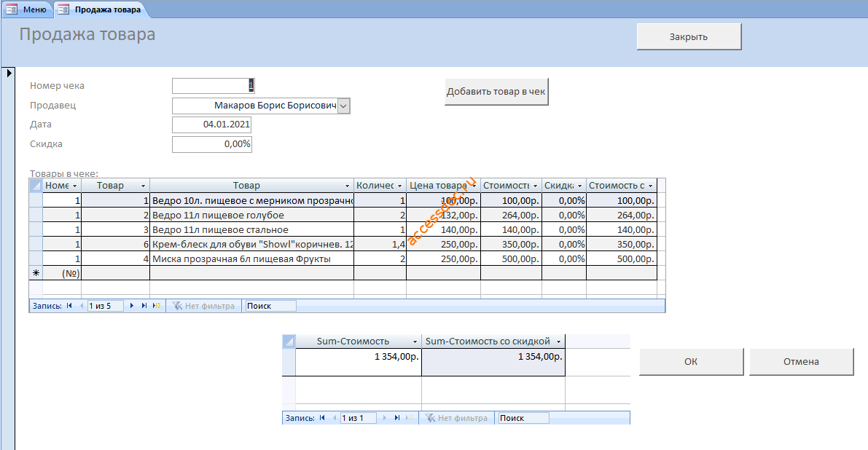The height and width of the screenshot is (450, 868).
Task: Click the Поиск box in totals subform
Action: 524,418
